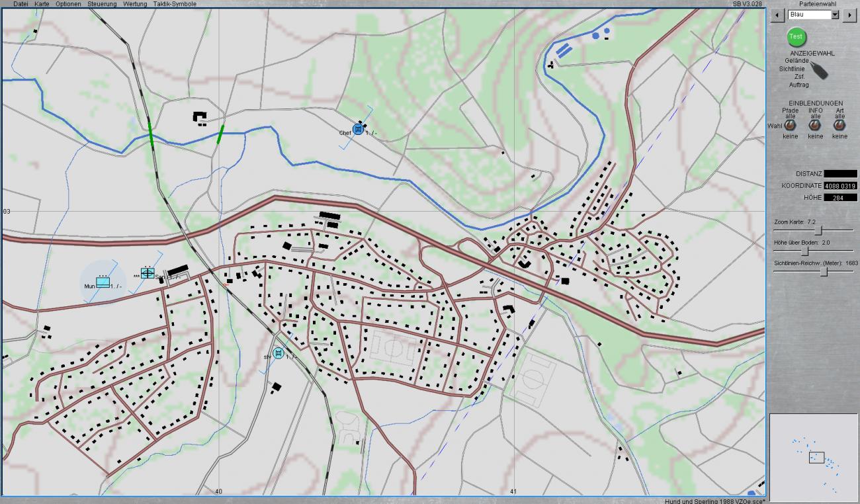Pick the stv unit symbol on map
Image resolution: width=860 pixels, height=504 pixels.
279,353
